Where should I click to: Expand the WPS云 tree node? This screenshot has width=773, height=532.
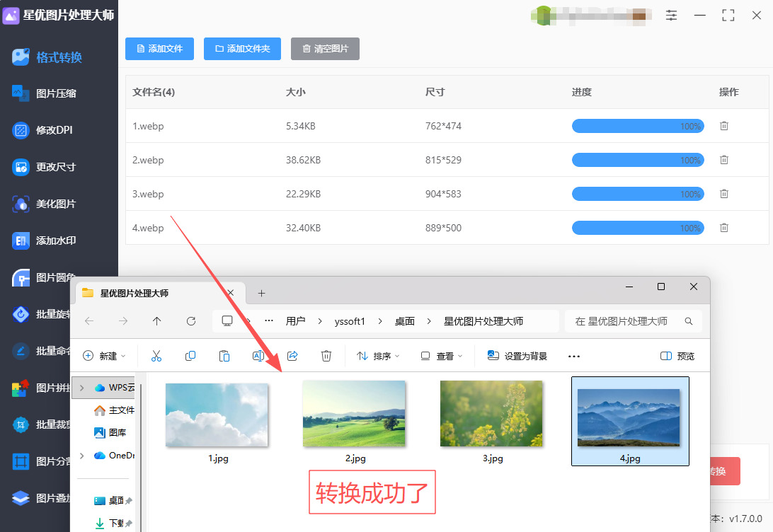click(82, 388)
